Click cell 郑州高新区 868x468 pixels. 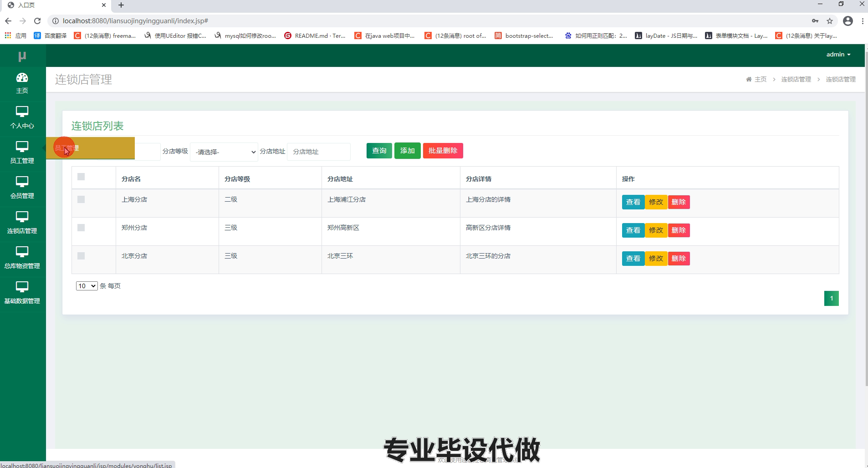click(343, 228)
